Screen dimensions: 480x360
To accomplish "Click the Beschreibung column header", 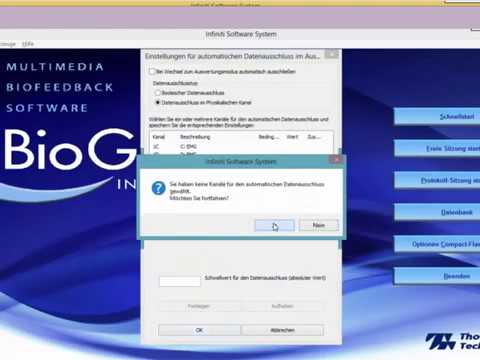I will pos(195,137).
